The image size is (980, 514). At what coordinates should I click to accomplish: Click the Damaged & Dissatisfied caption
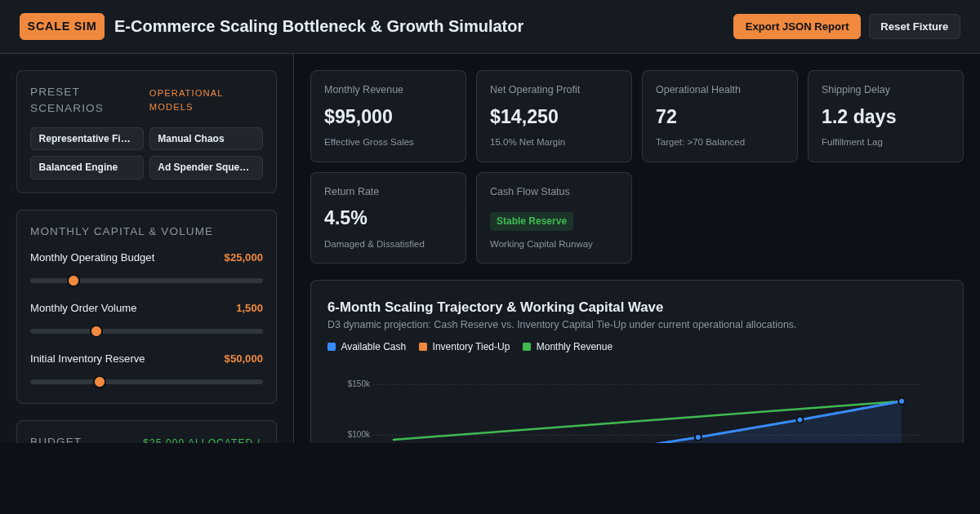[374, 244]
